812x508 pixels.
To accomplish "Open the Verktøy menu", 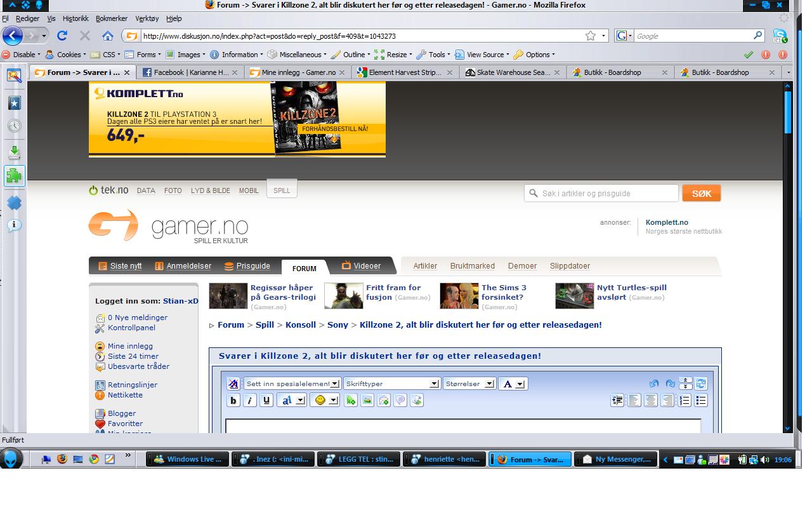I will (147, 18).
